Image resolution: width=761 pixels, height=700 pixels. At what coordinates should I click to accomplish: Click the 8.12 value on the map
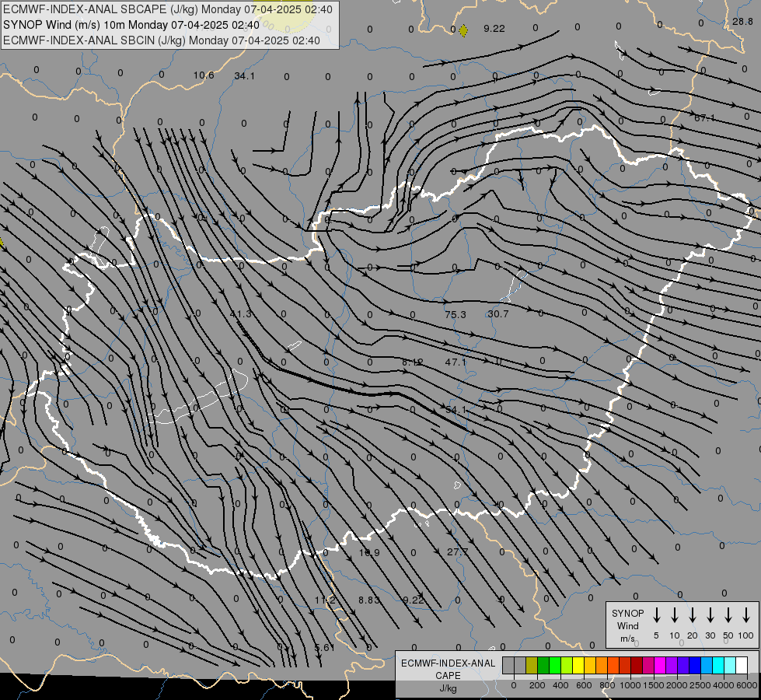pos(413,362)
